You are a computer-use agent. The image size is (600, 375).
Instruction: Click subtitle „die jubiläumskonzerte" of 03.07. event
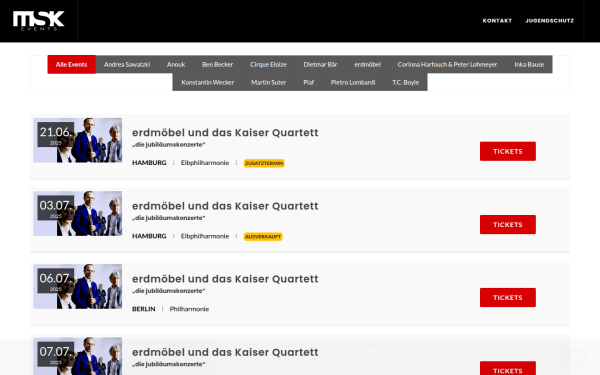(169, 218)
